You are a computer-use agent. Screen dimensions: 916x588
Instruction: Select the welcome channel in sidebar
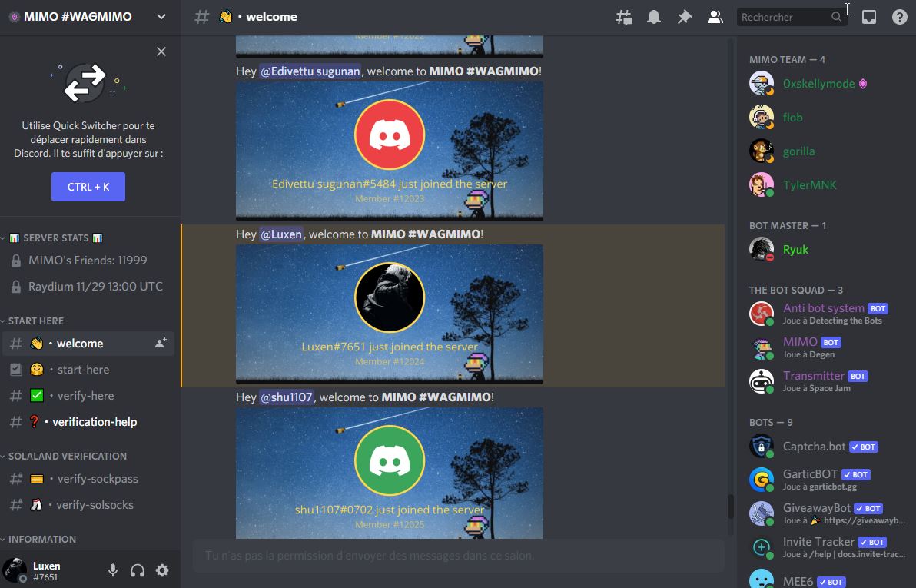88,344
